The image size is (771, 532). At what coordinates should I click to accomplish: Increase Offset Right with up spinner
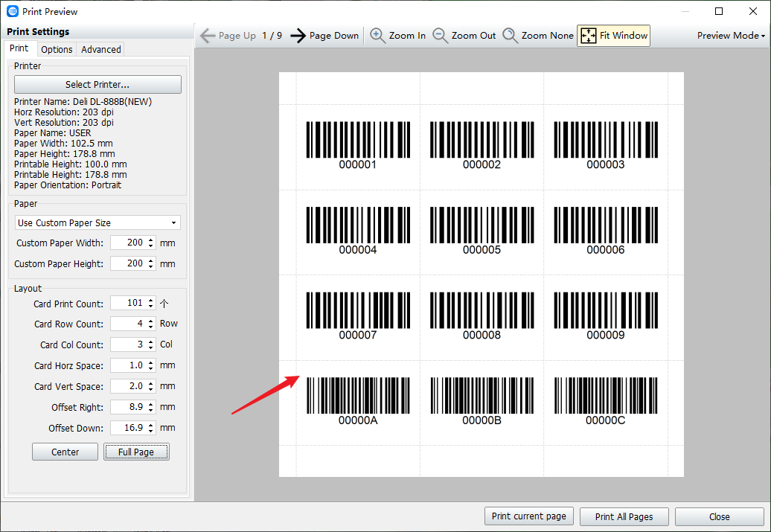point(151,404)
